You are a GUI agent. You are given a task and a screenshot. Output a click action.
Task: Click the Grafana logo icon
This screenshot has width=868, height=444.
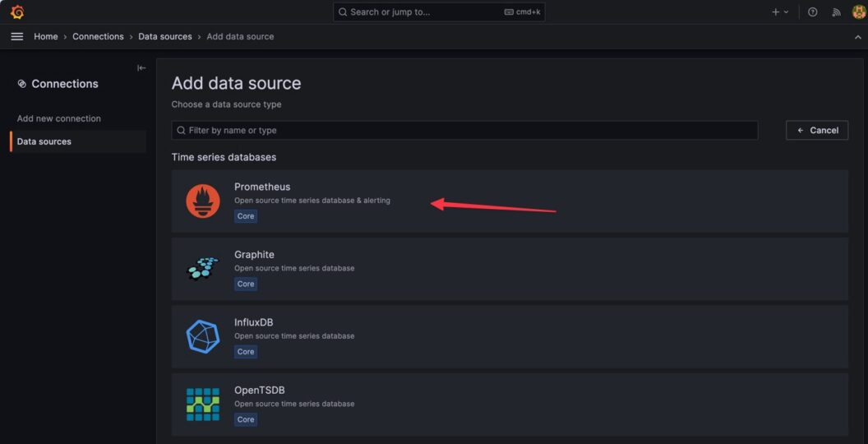pyautogui.click(x=17, y=12)
